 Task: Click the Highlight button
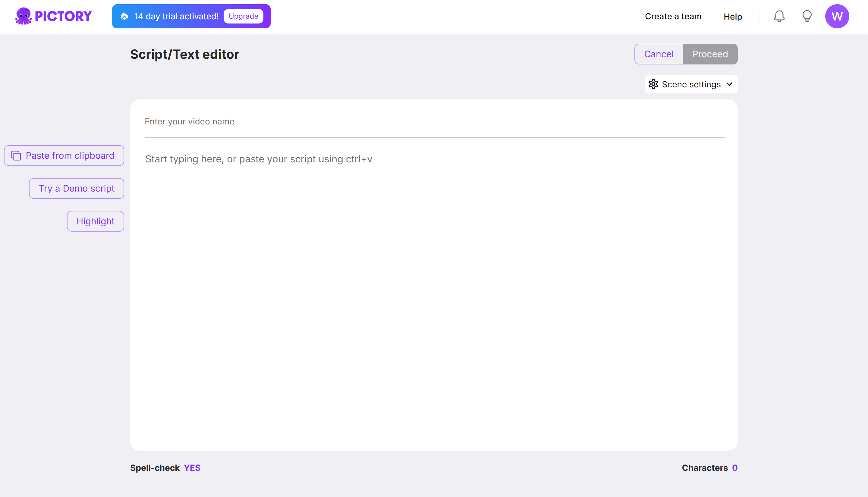click(95, 221)
